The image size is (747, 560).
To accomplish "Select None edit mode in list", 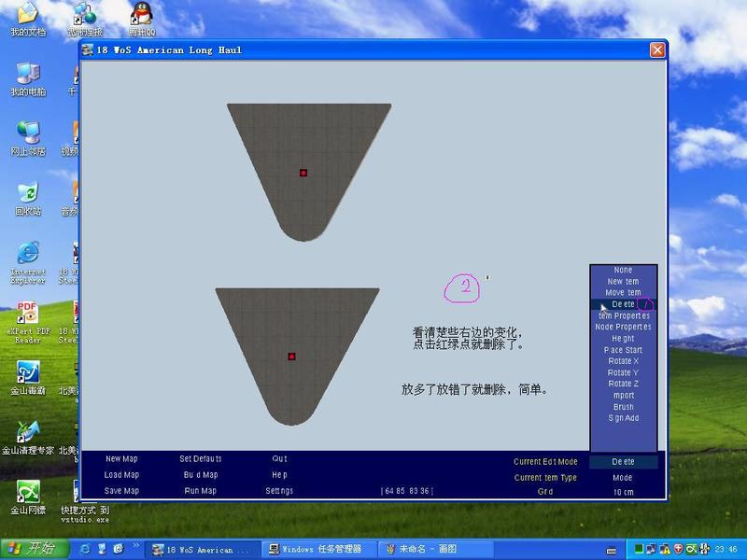I will 623,271.
